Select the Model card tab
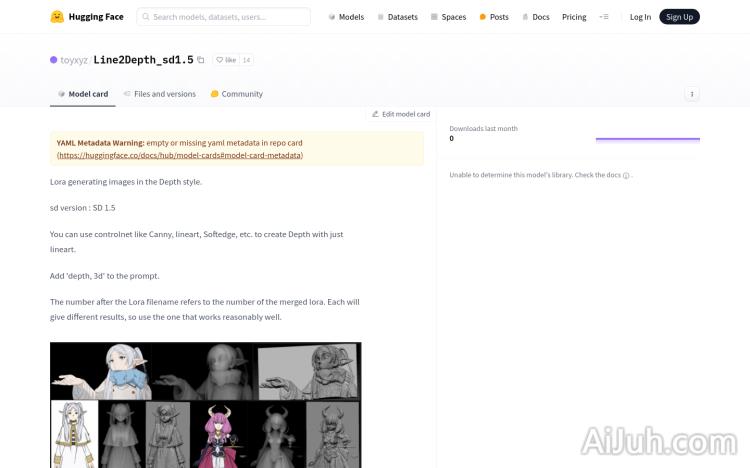 83,94
